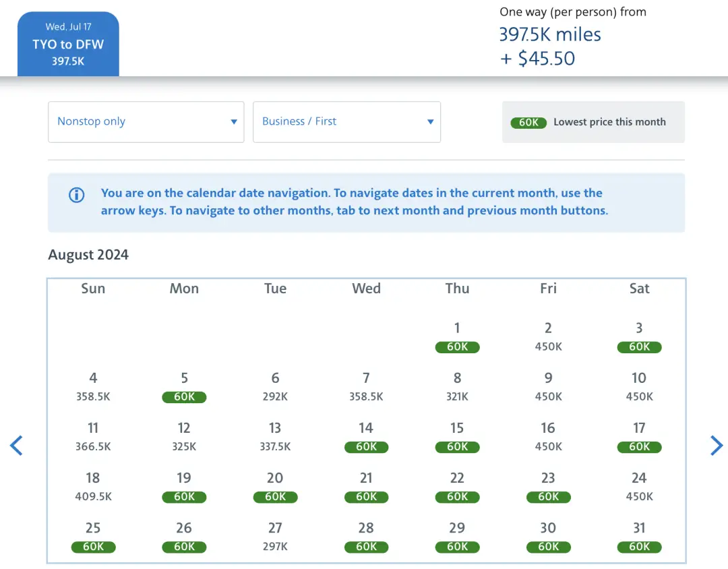Click the info circle icon in banner
This screenshot has width=728, height=569.
[x=77, y=196]
